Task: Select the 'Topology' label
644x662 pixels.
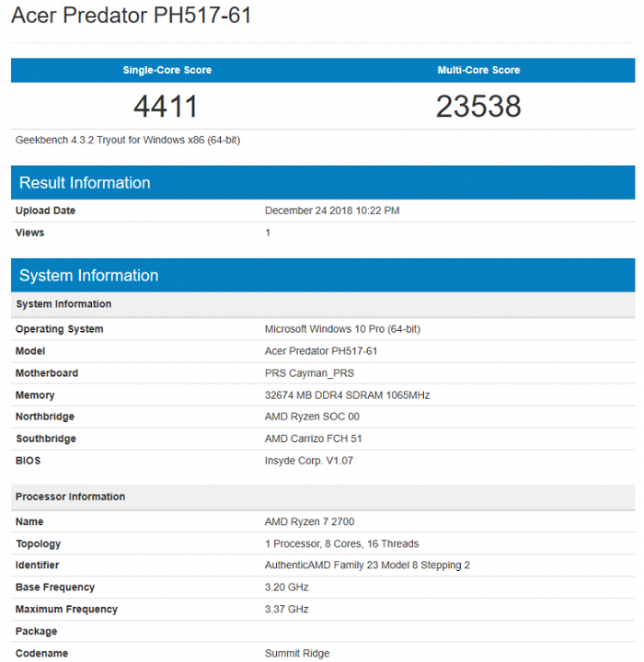Action: click(x=38, y=543)
